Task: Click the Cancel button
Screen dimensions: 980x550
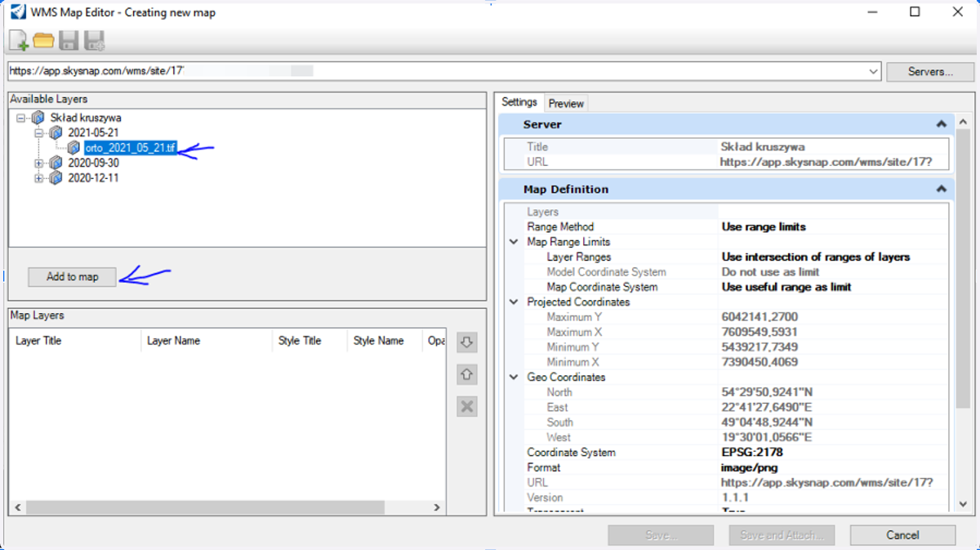Action: coord(902,535)
